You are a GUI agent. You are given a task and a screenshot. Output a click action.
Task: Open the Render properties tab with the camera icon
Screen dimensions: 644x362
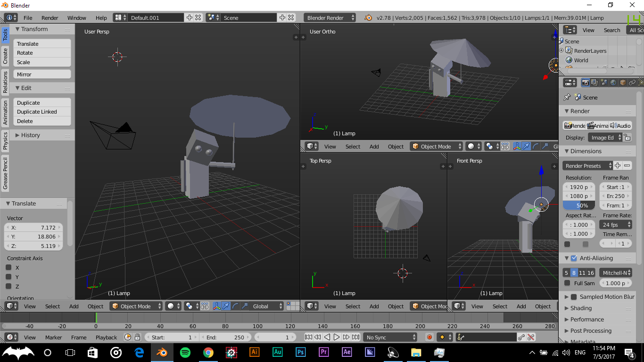click(x=585, y=82)
